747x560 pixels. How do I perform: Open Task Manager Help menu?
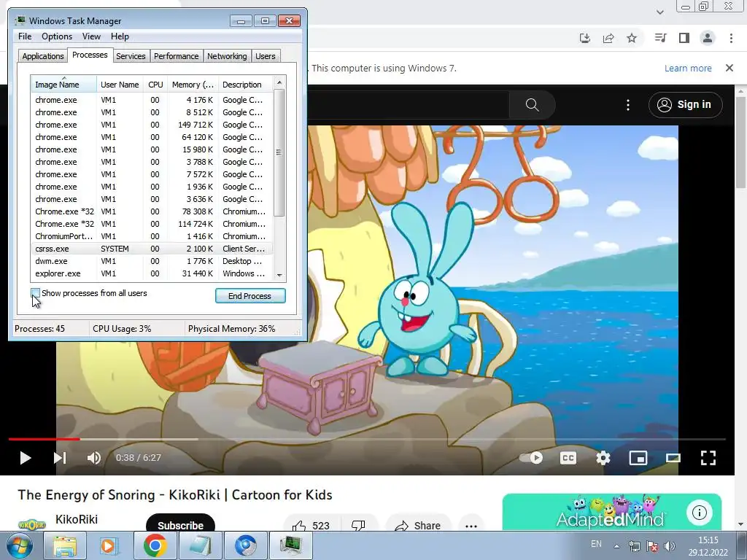pos(120,36)
